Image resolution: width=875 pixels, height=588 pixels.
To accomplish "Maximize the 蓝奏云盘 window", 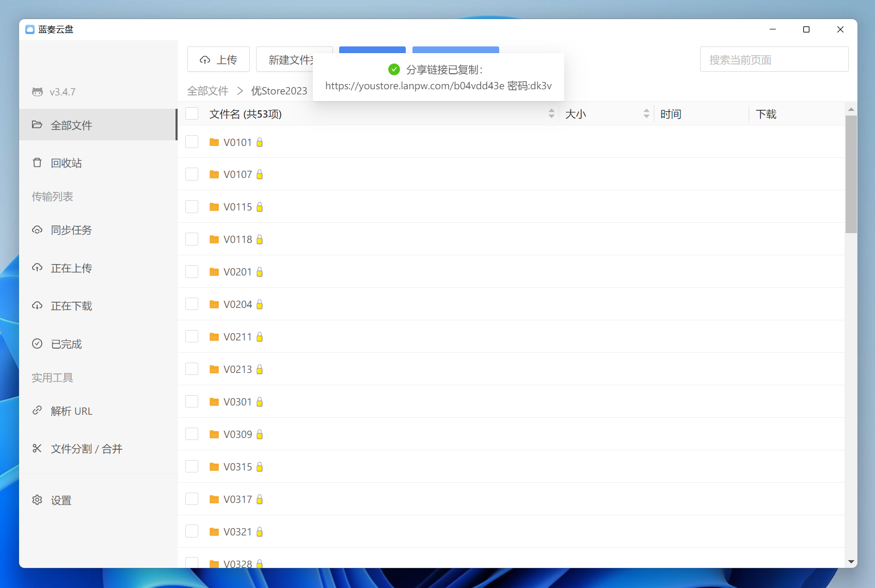I will 806,29.
